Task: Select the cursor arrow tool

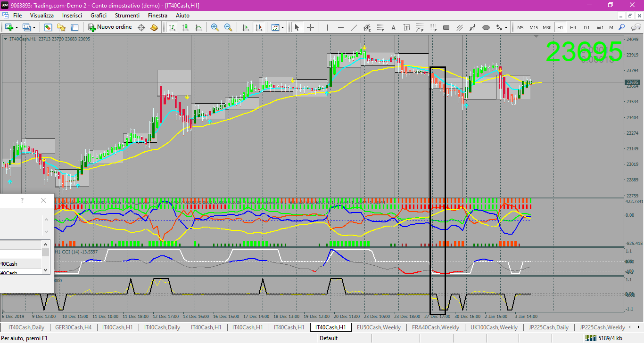Action: point(297,27)
